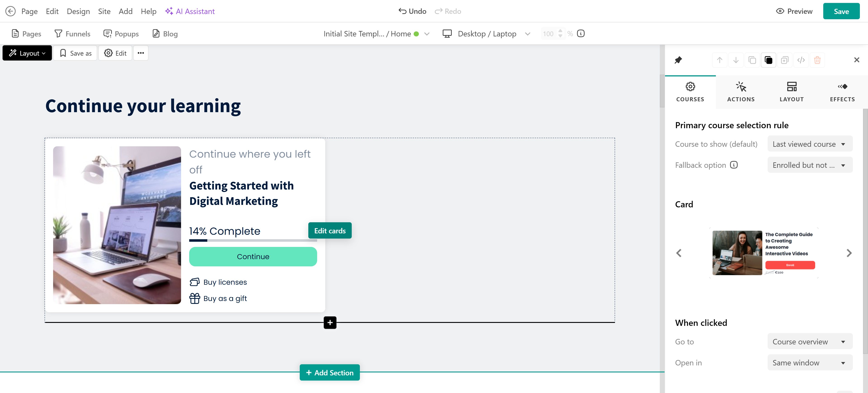
Task: Click the course progress bar
Action: point(253,240)
